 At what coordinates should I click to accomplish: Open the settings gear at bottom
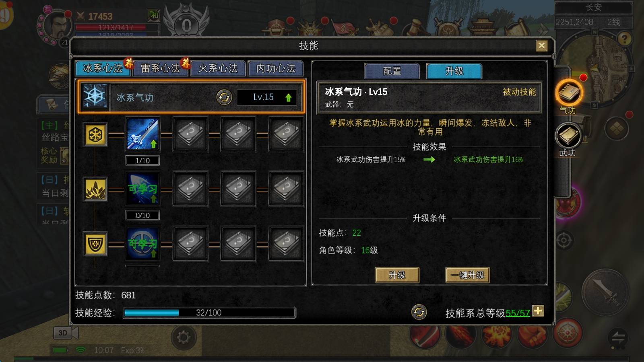pyautogui.click(x=184, y=337)
